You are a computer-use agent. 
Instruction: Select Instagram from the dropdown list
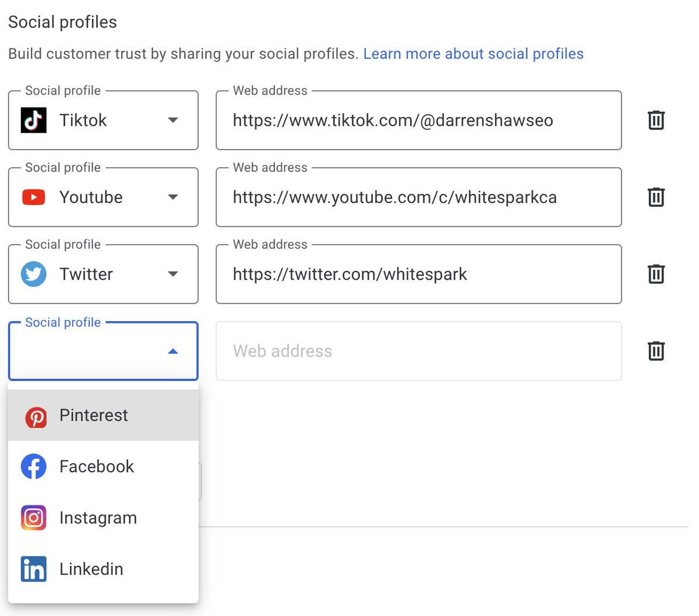[x=103, y=518]
